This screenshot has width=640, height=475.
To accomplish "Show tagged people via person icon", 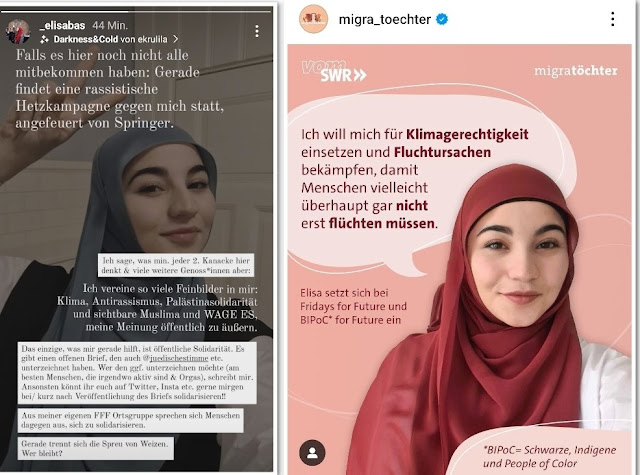I will [312, 453].
